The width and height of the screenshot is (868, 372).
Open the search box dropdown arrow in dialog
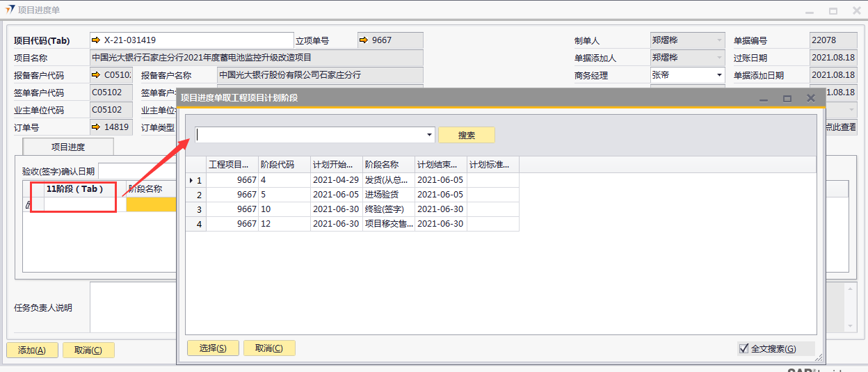point(430,135)
